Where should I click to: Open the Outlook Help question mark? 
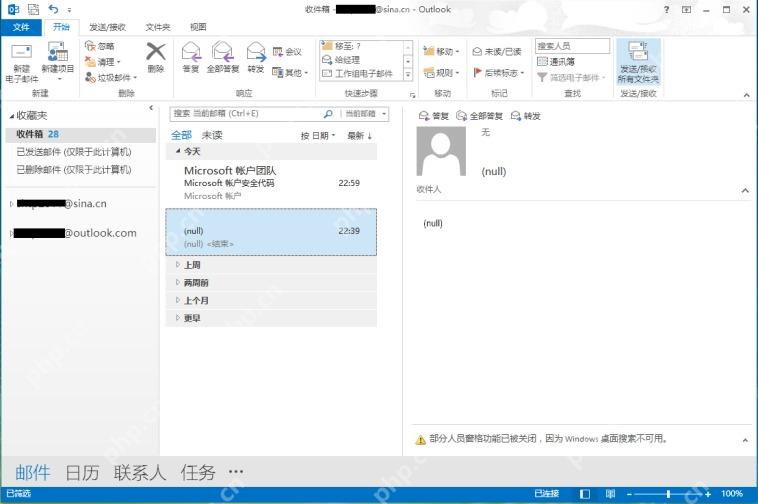(x=667, y=9)
